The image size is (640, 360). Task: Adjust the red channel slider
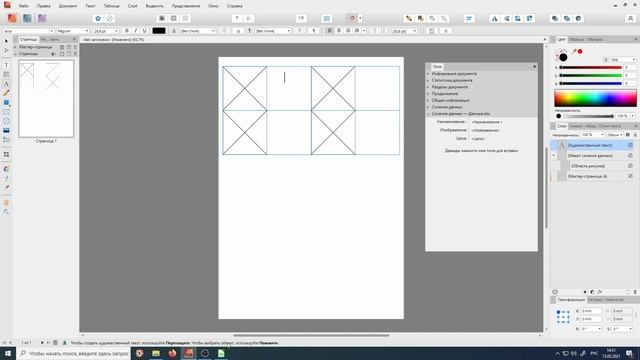(x=591, y=68)
